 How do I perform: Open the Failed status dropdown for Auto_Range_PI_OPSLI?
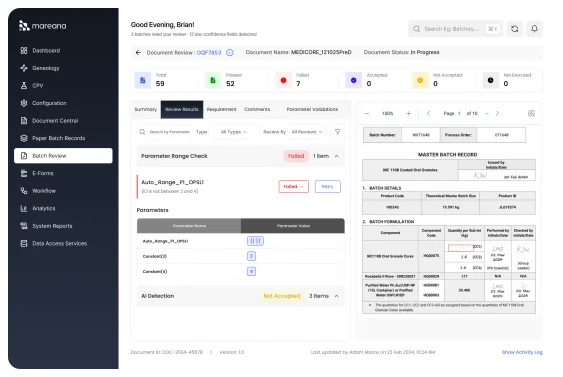click(x=294, y=186)
